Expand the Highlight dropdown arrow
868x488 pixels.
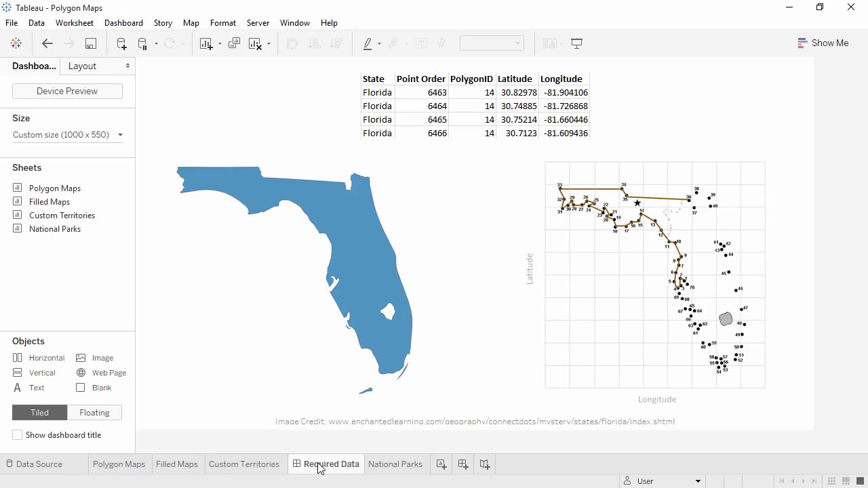pos(379,44)
